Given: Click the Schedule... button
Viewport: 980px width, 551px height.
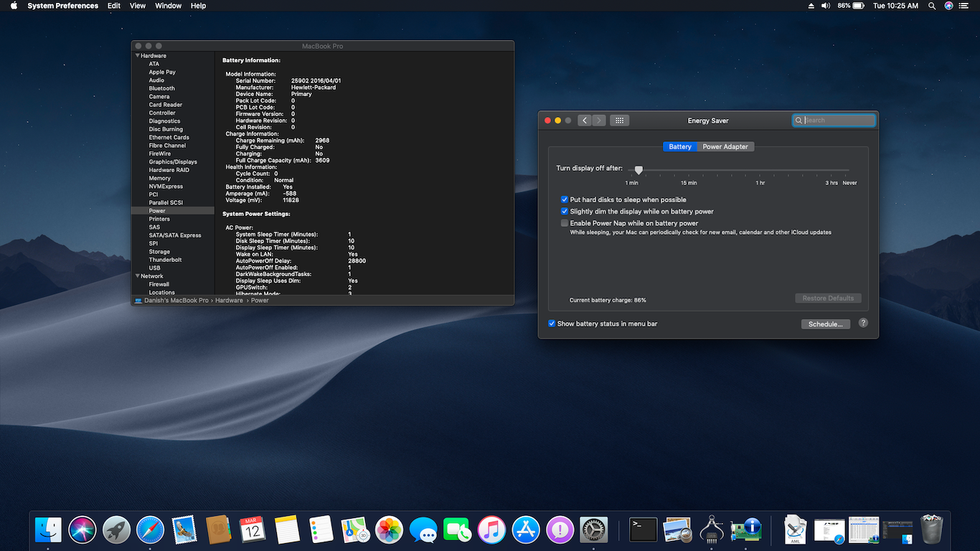Looking at the screenshot, I should tap(826, 324).
